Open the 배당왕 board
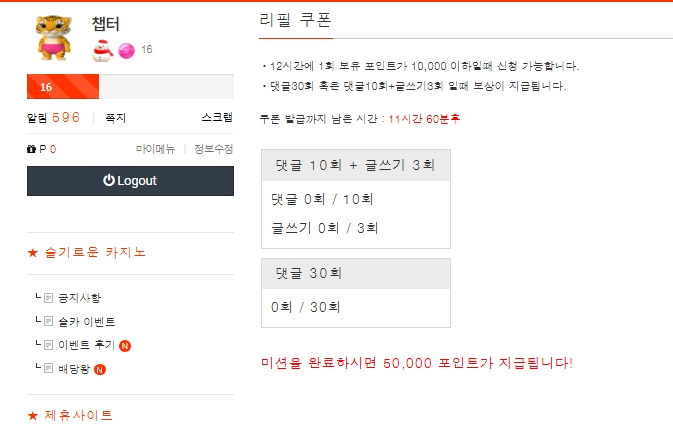Viewport: 673px width, 435px height. [74, 370]
